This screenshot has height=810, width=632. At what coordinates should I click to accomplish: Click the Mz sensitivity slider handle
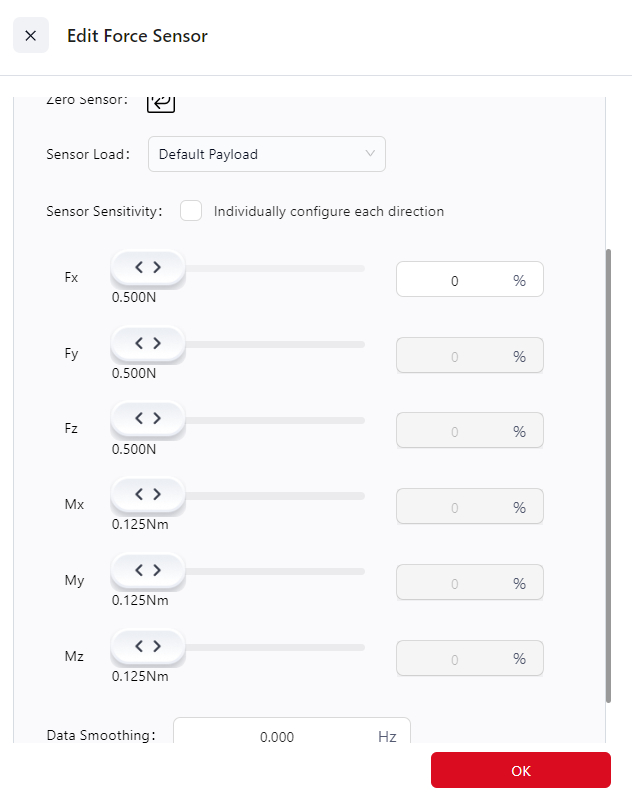(x=148, y=646)
